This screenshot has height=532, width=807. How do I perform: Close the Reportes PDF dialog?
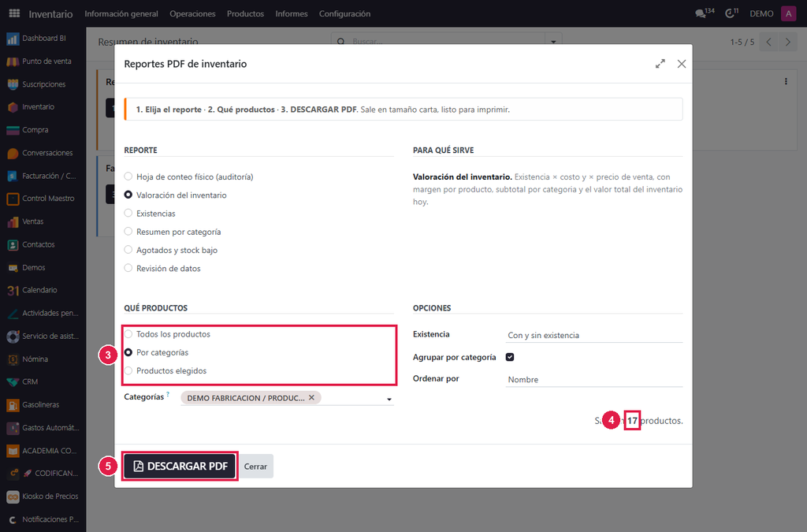coord(682,64)
